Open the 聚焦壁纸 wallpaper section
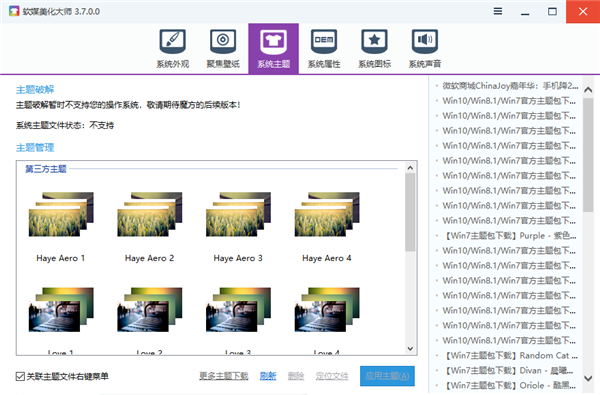 click(x=223, y=49)
